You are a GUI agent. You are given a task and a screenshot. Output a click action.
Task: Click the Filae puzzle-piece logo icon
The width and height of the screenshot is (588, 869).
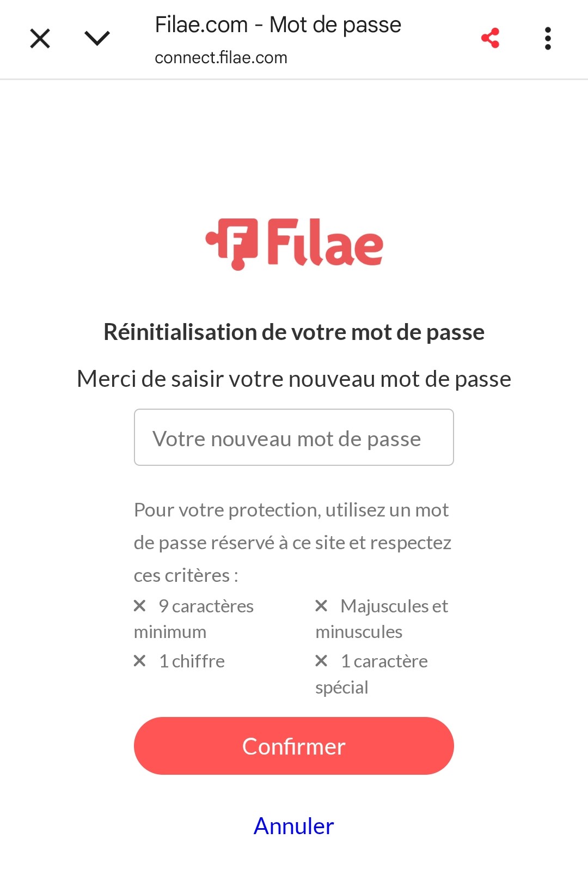(231, 244)
